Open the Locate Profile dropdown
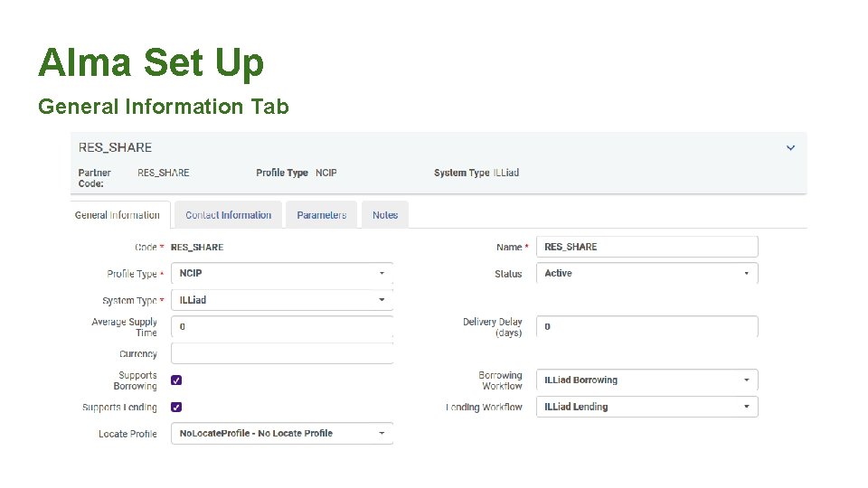868x488 pixels. (282, 433)
